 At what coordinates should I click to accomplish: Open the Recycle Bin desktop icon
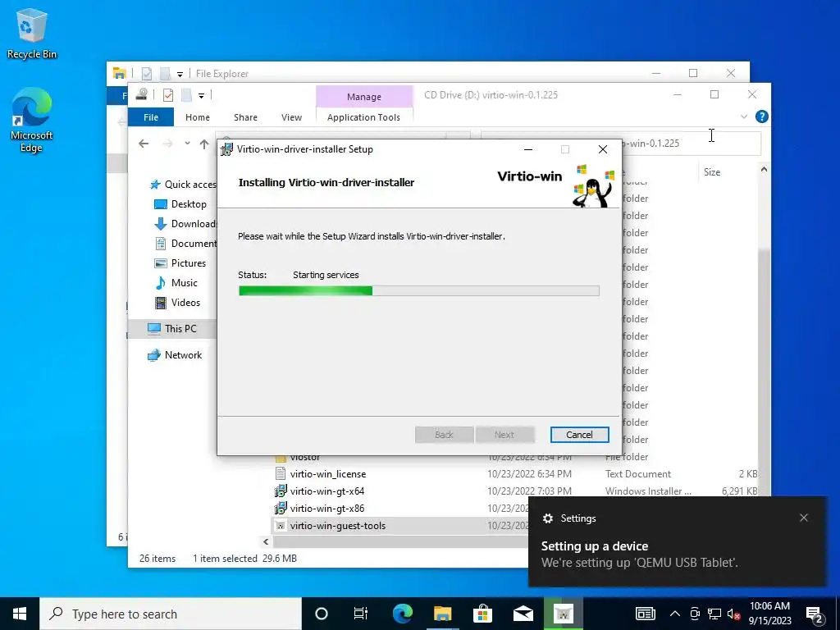coord(32,34)
